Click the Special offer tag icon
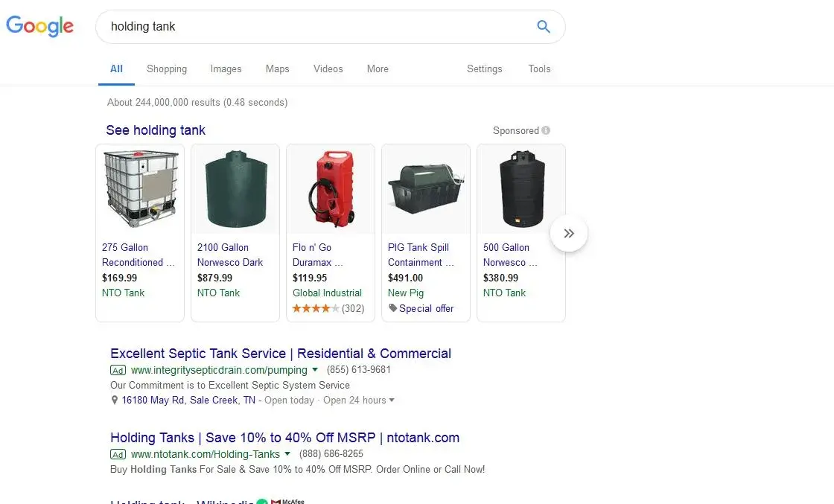834x504 pixels. 392,307
